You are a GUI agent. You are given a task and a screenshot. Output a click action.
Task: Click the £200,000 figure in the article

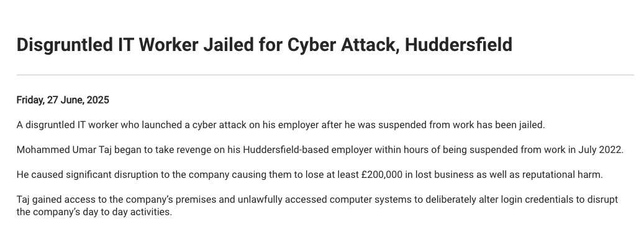coord(382,175)
